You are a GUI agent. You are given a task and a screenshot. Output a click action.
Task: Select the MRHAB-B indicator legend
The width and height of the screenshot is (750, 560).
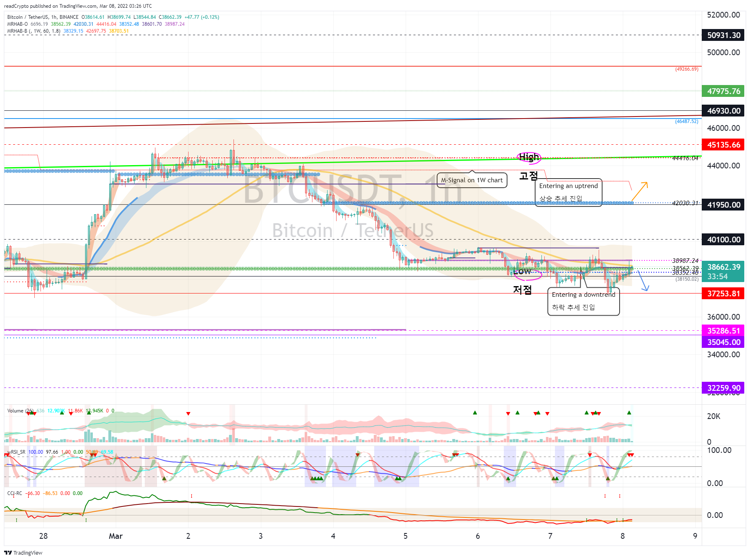pos(34,31)
